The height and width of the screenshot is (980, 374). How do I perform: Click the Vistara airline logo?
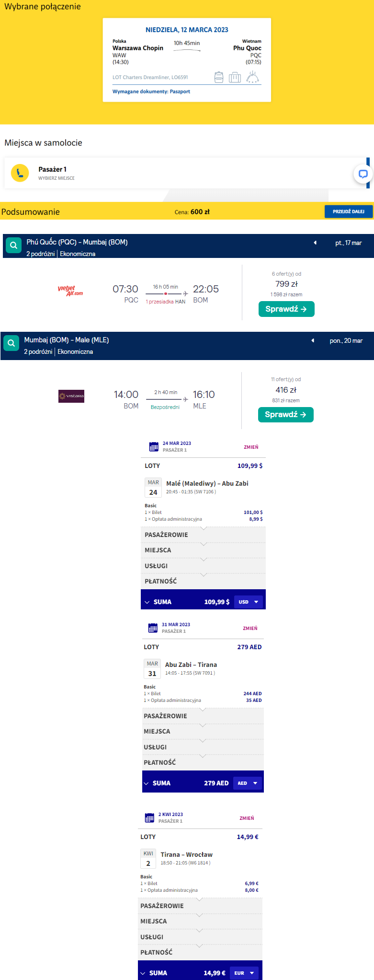point(71,396)
